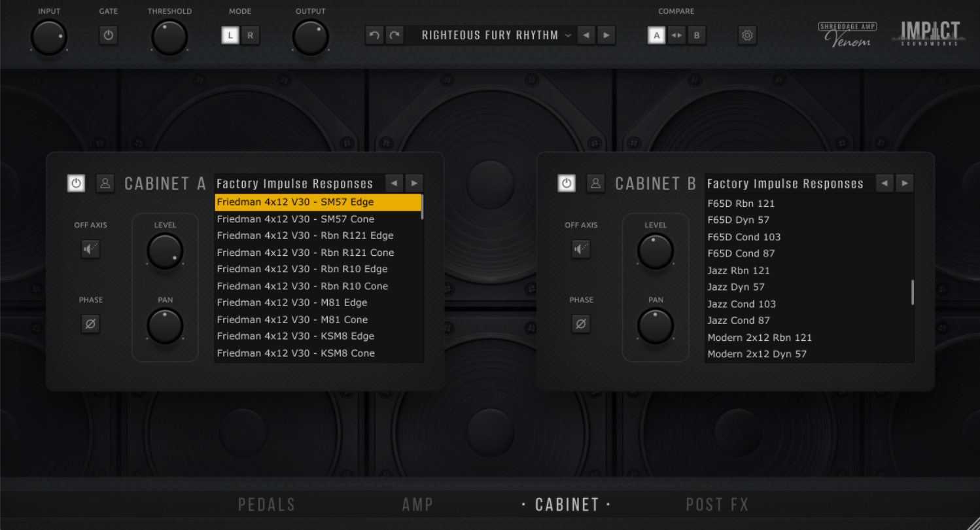Screen dimensions: 980x530
Task: Switch to the Pedals tab
Action: click(x=267, y=504)
